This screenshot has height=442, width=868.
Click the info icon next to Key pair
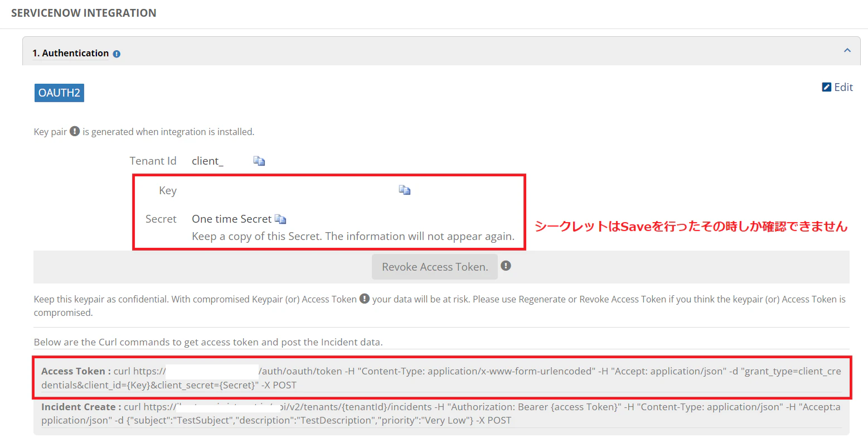pyautogui.click(x=75, y=131)
